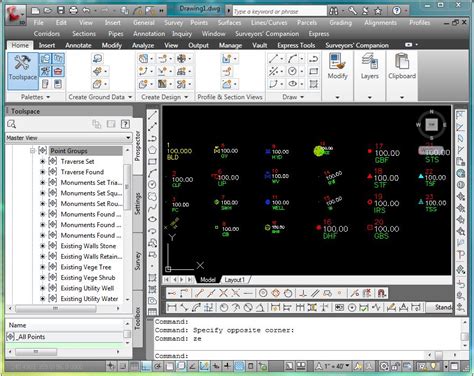Open the Corridors menu
Viewport: 474px width, 376px height.
click(x=47, y=34)
